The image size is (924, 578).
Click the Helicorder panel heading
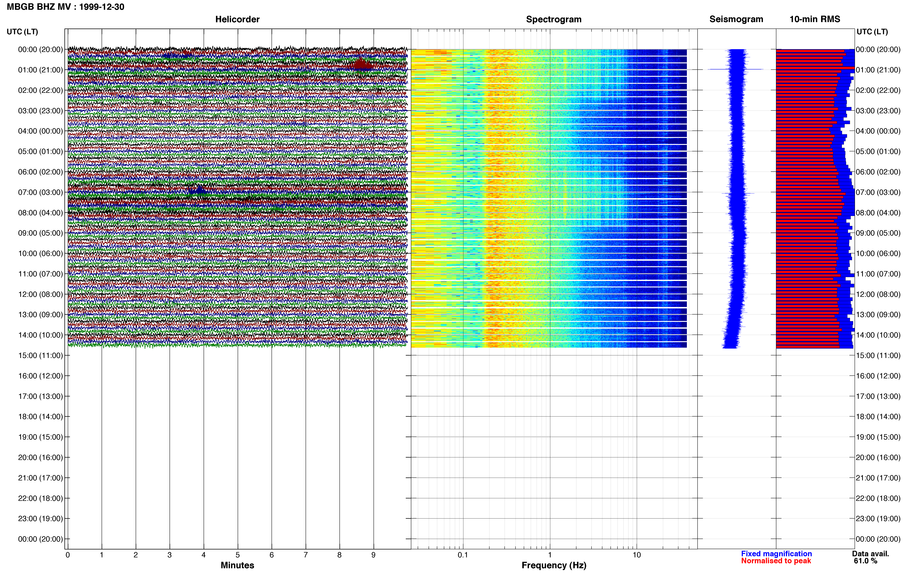(x=237, y=19)
